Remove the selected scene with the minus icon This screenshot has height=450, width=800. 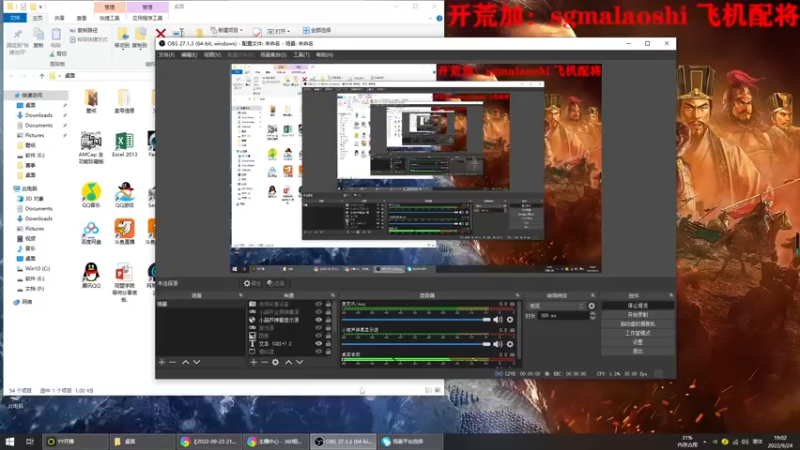pyautogui.click(x=172, y=362)
